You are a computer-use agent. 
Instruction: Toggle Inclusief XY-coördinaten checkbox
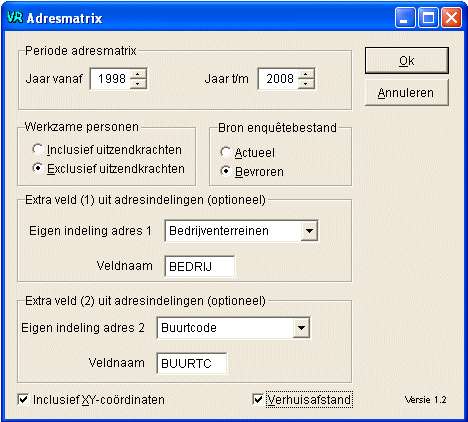[x=23, y=399]
